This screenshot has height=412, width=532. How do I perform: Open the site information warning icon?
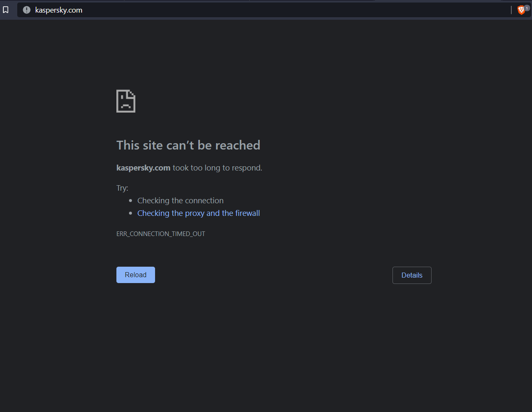tap(26, 10)
